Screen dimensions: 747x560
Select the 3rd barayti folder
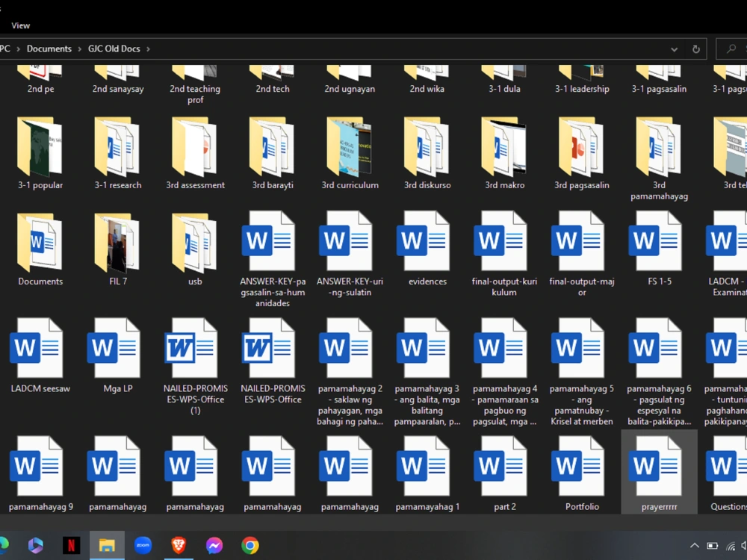pos(273,153)
